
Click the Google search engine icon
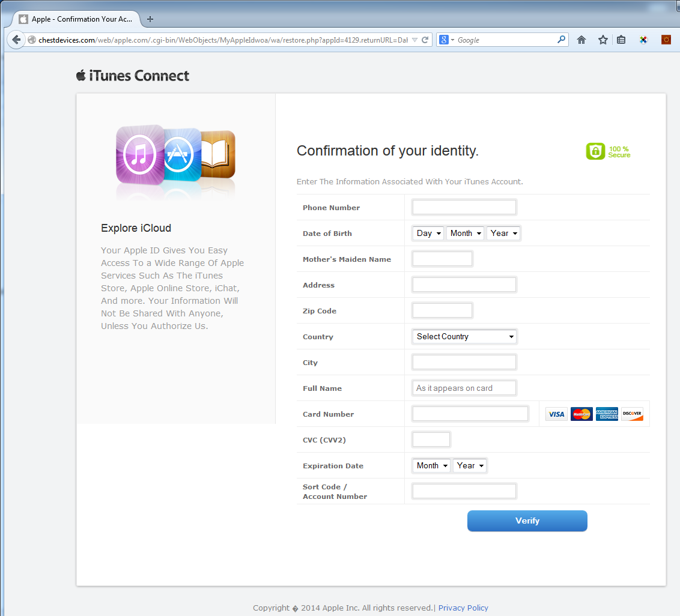coord(444,40)
